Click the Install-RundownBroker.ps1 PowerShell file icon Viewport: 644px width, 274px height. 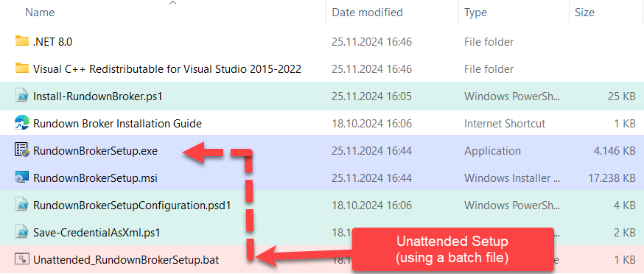tap(21, 96)
